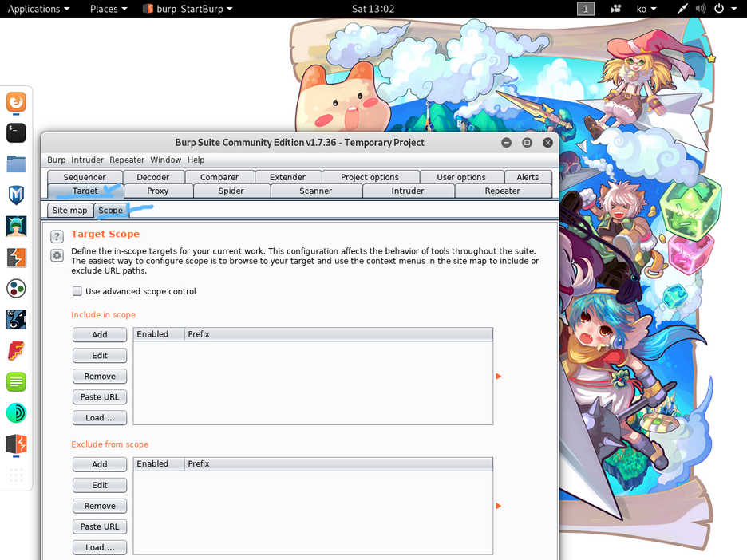Click the running Burp icon at dock bottom
The image size is (747, 560).
(16, 444)
